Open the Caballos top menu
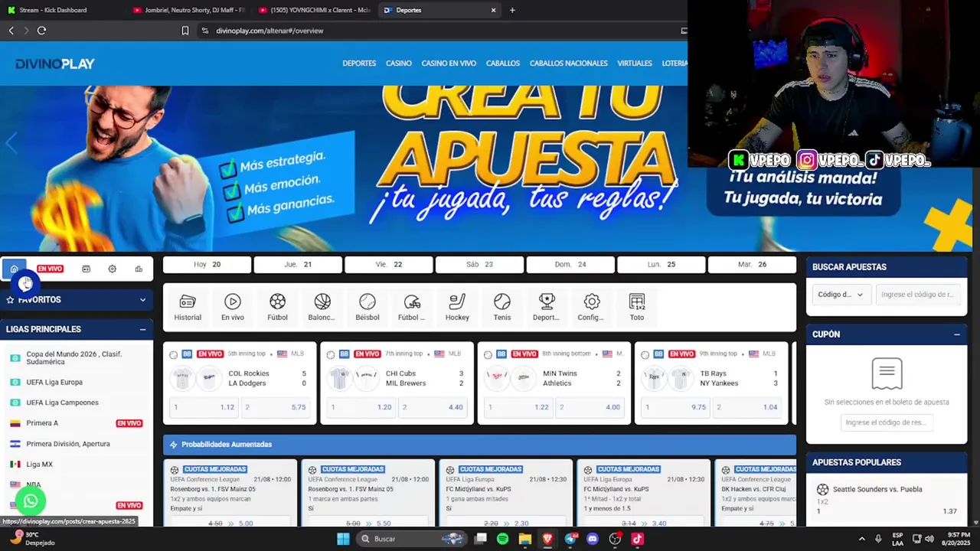 tap(503, 64)
